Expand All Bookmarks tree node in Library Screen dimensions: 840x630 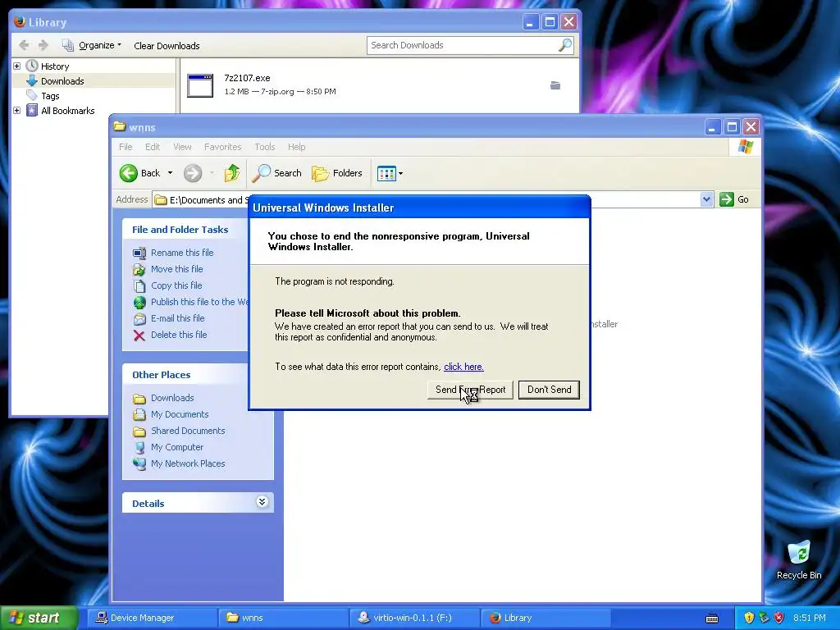tap(16, 111)
